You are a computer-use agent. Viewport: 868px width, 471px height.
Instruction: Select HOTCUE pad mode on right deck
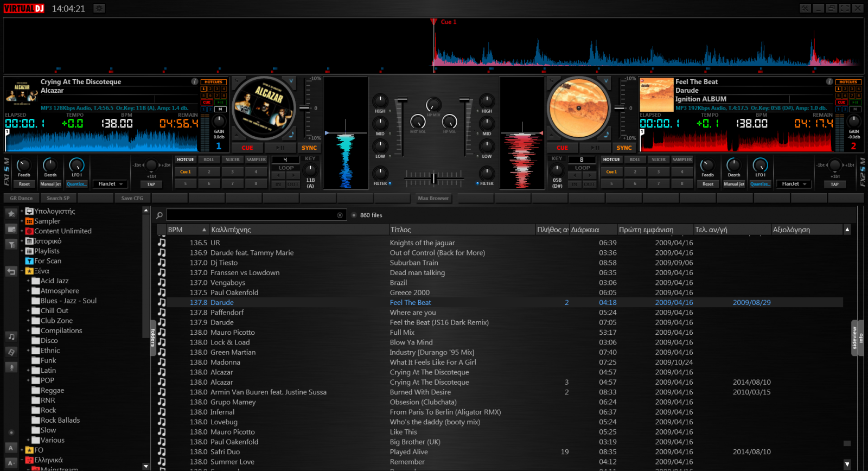[611, 160]
